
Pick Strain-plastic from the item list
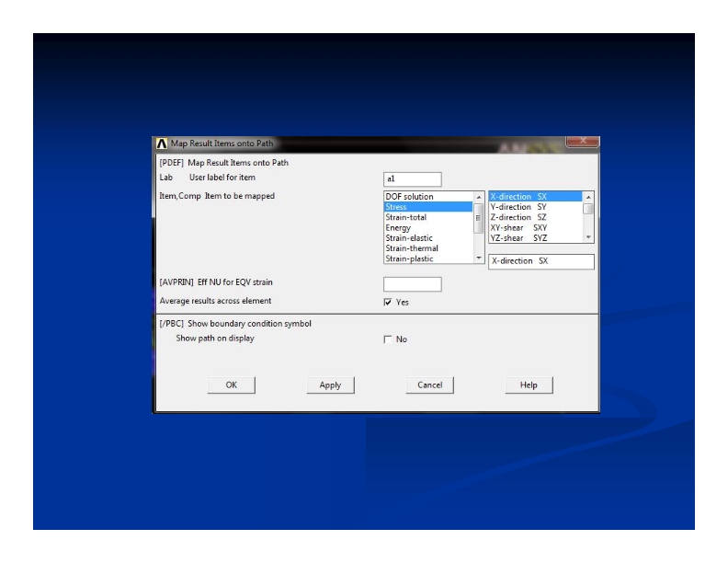(x=427, y=259)
